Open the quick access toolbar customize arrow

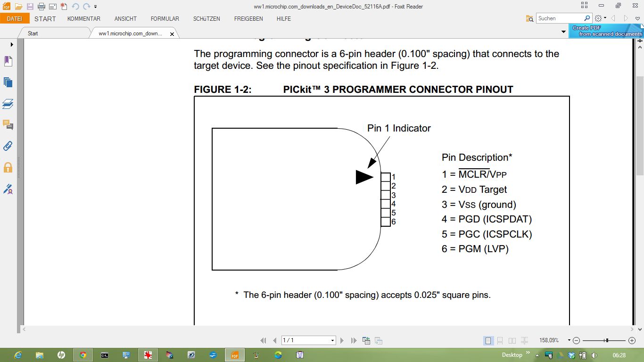[96, 7]
